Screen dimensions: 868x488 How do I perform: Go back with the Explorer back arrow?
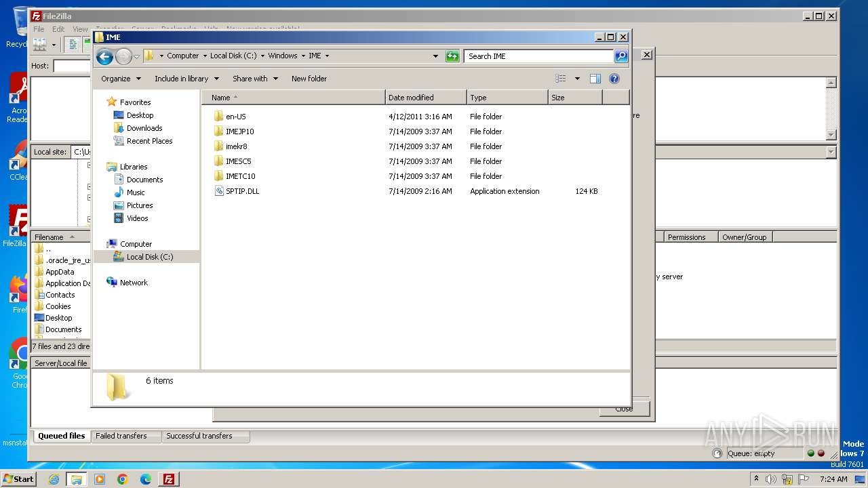(x=104, y=56)
